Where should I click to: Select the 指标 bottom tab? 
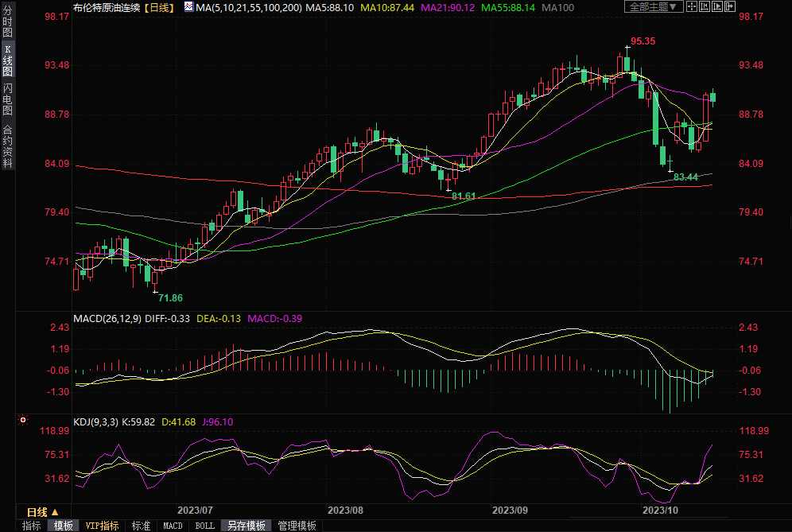[x=32, y=526]
